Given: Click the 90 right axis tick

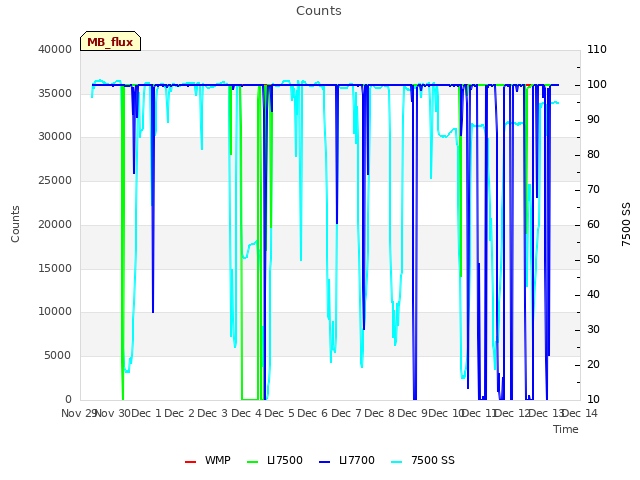Looking at the screenshot, I should pyautogui.click(x=593, y=120).
